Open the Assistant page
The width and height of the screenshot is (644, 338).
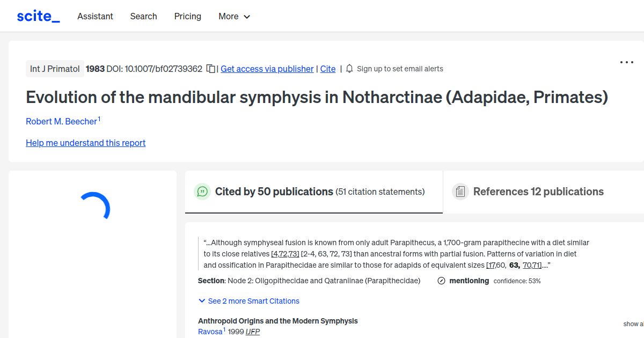click(95, 17)
